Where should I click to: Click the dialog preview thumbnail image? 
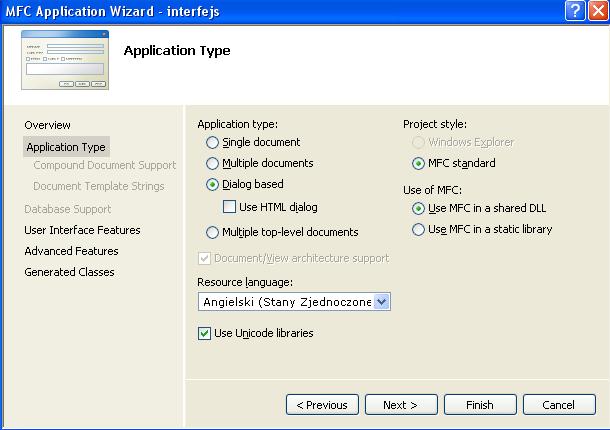coord(65,60)
